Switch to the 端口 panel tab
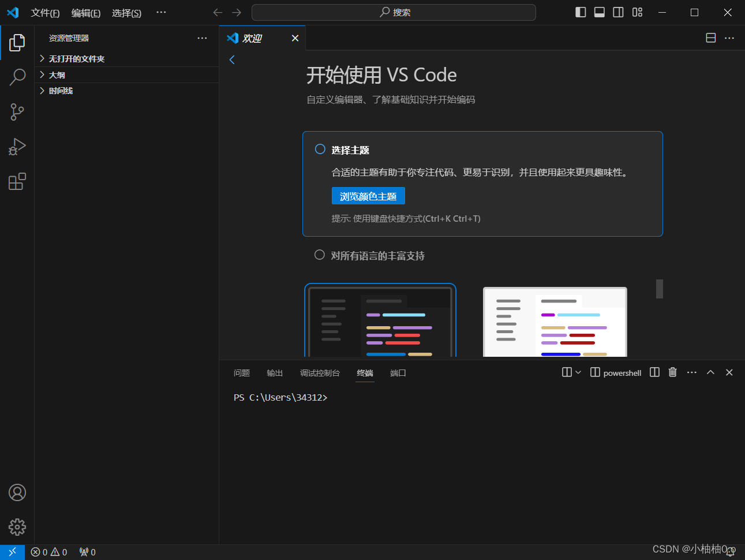The height and width of the screenshot is (560, 745). click(x=398, y=373)
